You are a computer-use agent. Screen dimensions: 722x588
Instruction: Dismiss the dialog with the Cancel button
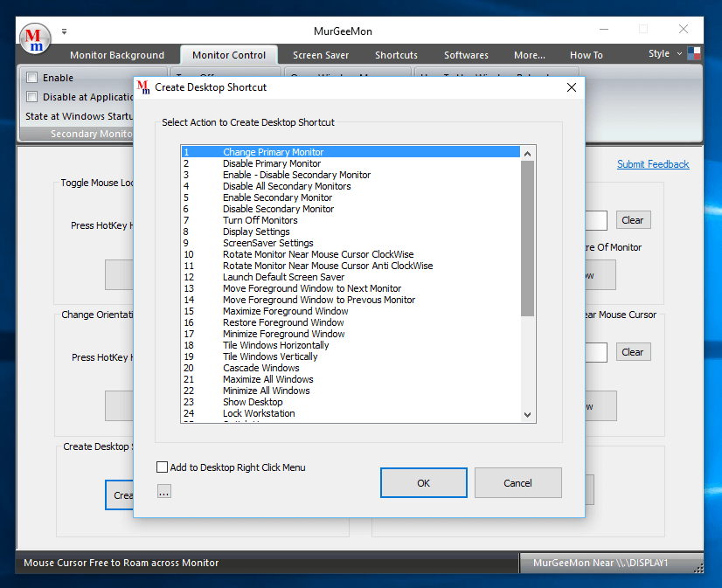(x=517, y=482)
